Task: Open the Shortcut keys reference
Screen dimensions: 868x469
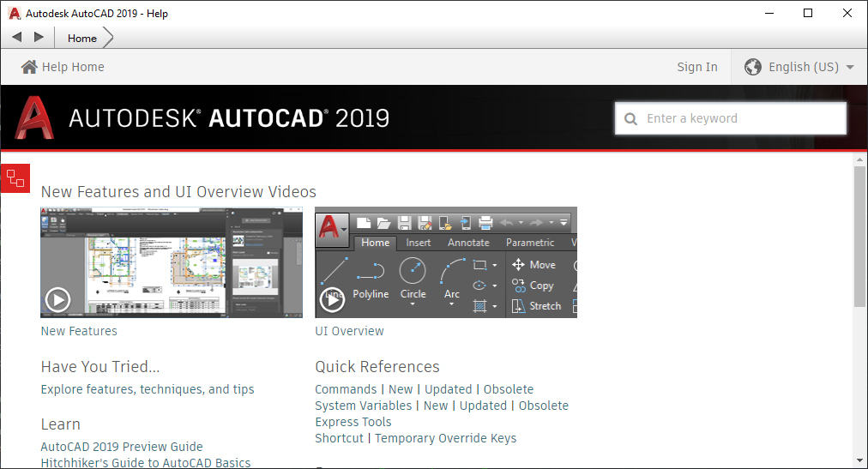Action: click(340, 438)
